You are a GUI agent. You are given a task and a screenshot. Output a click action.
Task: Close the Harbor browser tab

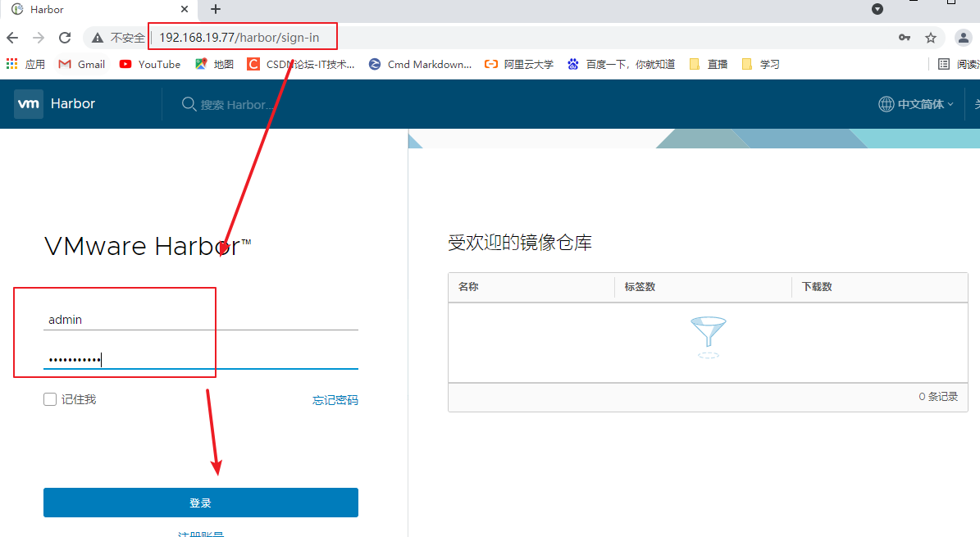click(x=185, y=9)
